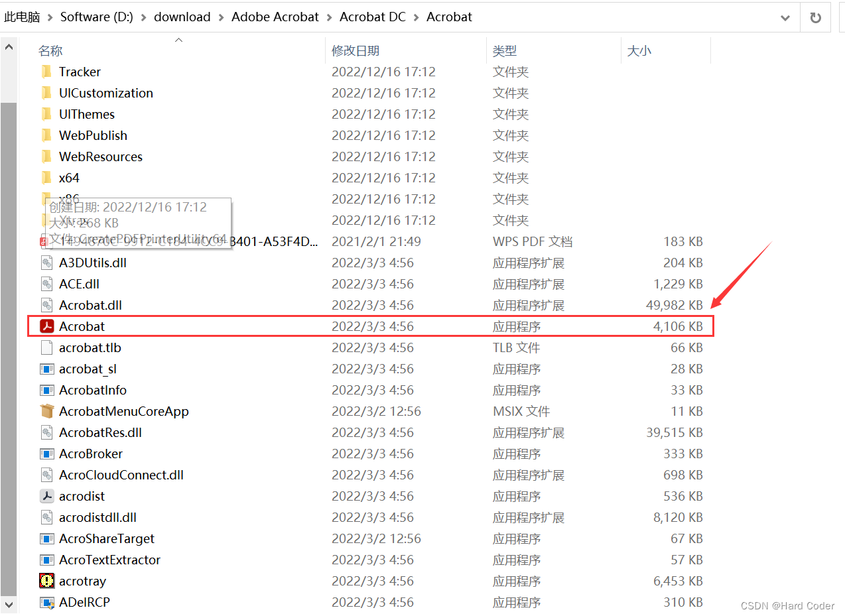This screenshot has width=845, height=616.
Task: Select the AcroCloudConnect.dll file name
Action: [121, 475]
